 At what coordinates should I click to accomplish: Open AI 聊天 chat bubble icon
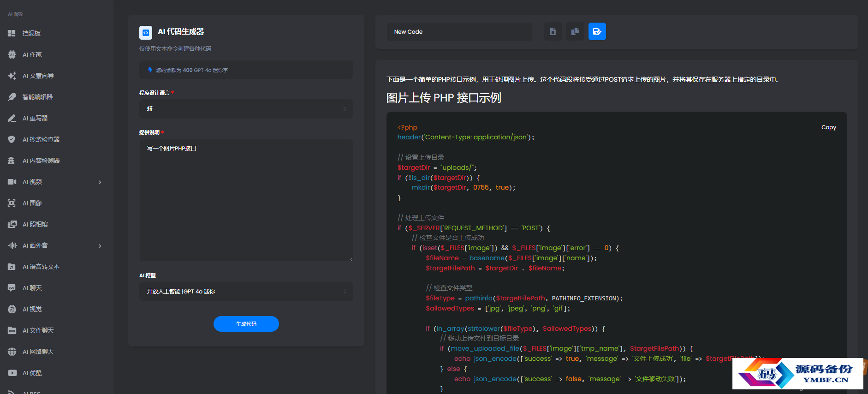pos(12,288)
